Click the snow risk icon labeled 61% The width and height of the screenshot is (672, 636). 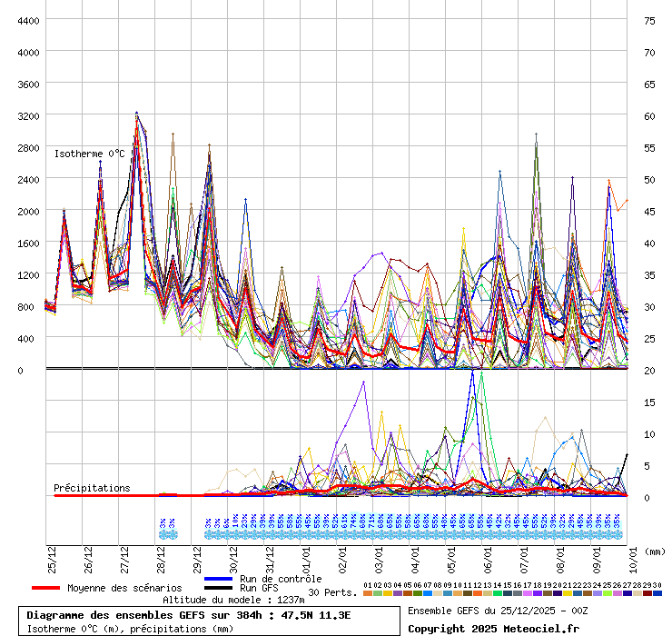pyautogui.click(x=344, y=534)
